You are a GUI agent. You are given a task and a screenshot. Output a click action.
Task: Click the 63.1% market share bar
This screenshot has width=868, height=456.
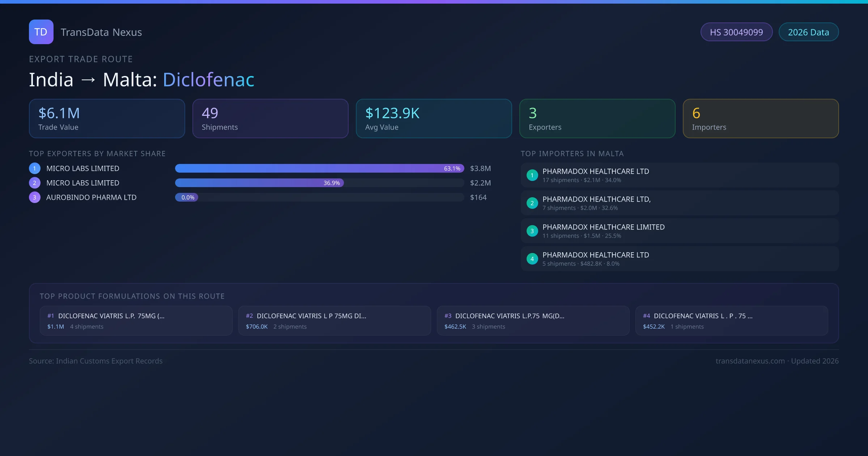point(319,168)
